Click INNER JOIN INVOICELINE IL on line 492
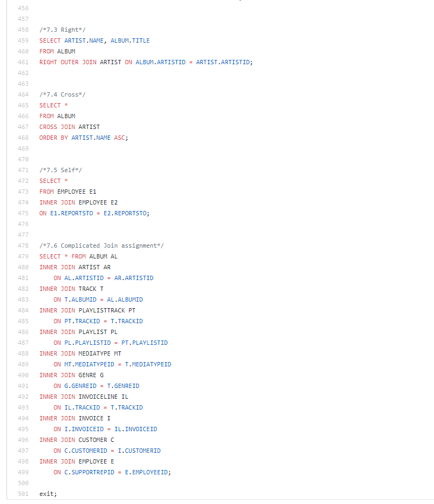This screenshot has width=434, height=504. click(85, 397)
